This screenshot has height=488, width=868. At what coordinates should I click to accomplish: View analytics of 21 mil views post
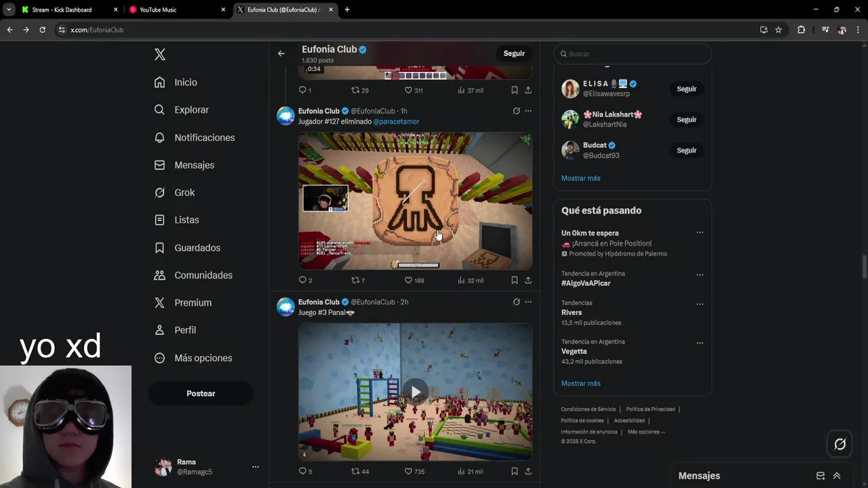[x=470, y=471]
